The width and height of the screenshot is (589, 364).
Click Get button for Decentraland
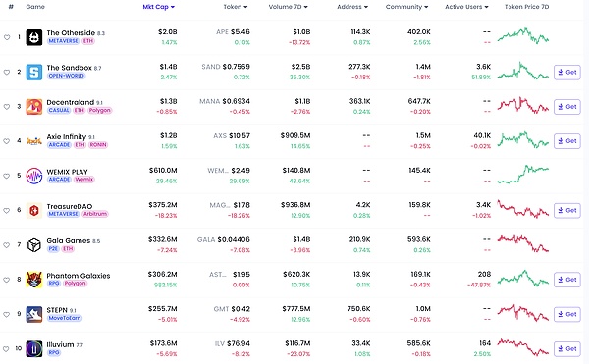coord(567,107)
